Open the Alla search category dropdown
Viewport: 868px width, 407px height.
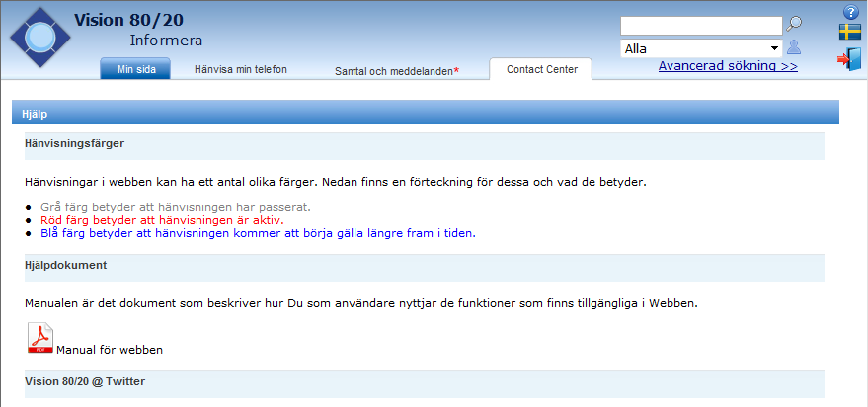(x=701, y=48)
